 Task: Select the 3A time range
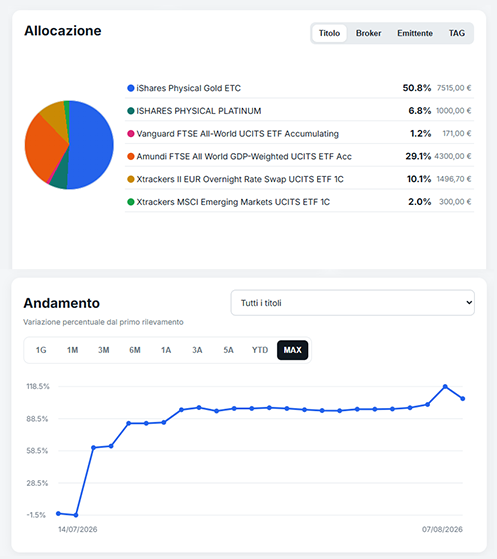(197, 350)
